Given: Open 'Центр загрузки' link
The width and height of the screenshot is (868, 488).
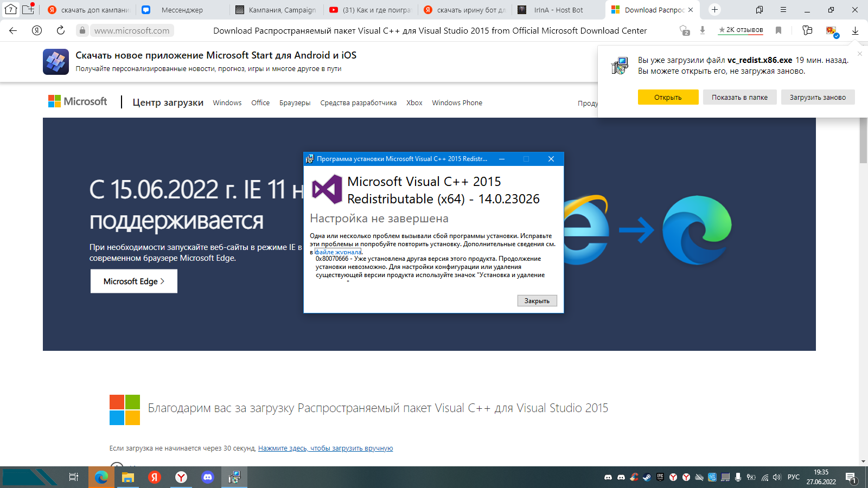Looking at the screenshot, I should (x=168, y=102).
